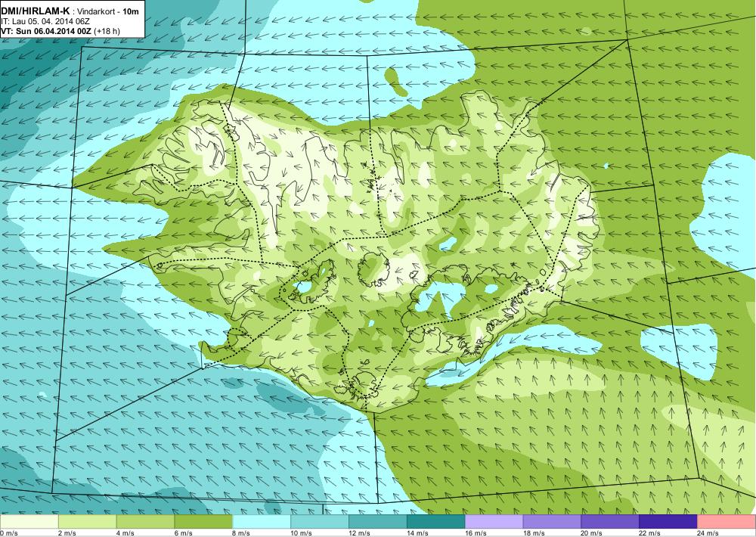Click the 22–24 m/s dark indigo legend swatch
Image resolution: width=756 pixels, height=537 pixels.
click(x=668, y=522)
